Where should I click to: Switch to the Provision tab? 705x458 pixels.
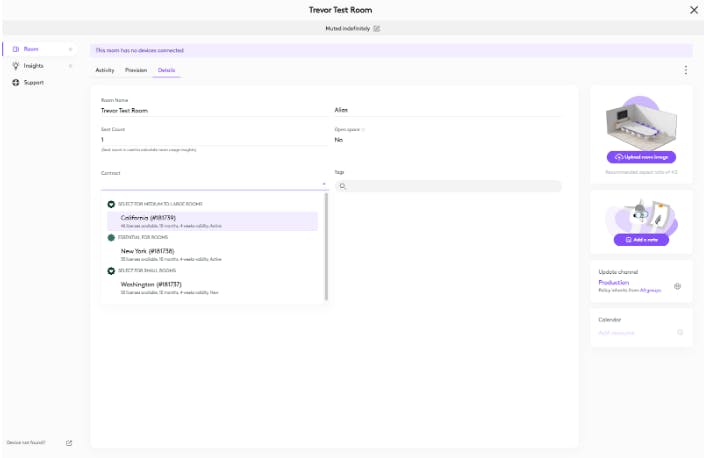[x=136, y=70]
